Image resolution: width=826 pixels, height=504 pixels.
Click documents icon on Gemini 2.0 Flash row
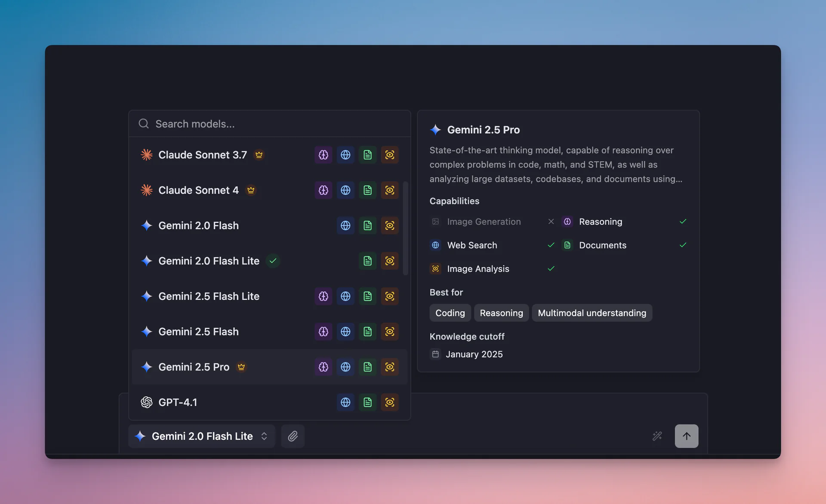[x=367, y=225]
